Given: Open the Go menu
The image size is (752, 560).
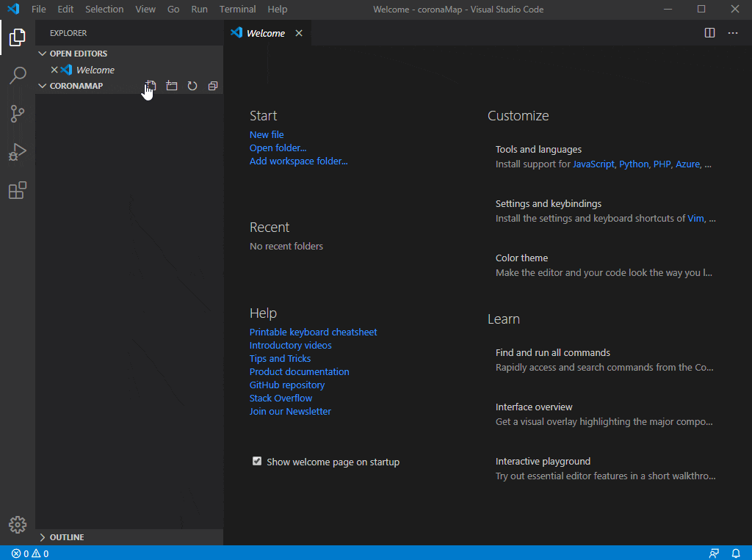Looking at the screenshot, I should pos(173,9).
